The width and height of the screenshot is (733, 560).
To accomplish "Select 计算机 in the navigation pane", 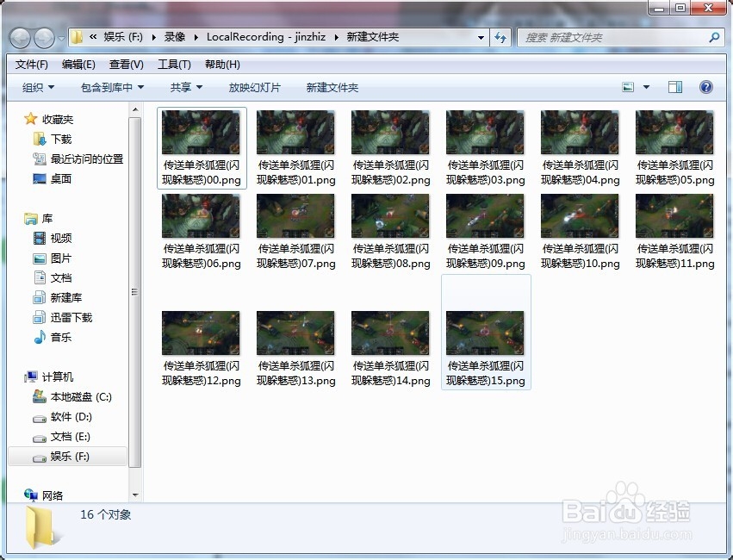I will [58, 376].
